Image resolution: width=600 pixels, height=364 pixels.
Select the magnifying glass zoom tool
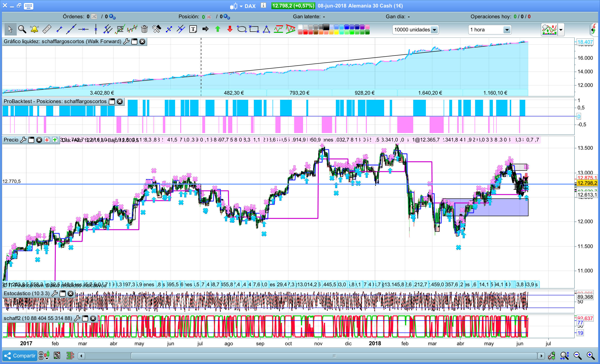22,30
